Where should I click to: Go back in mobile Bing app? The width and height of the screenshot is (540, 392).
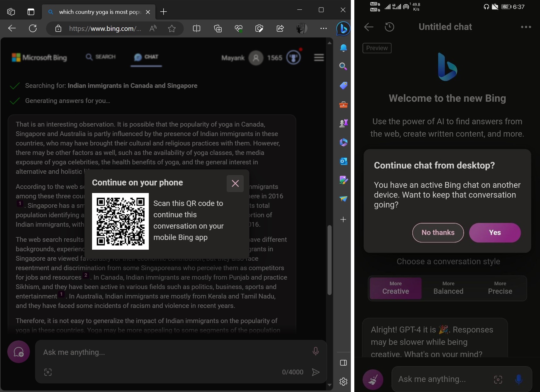click(369, 27)
